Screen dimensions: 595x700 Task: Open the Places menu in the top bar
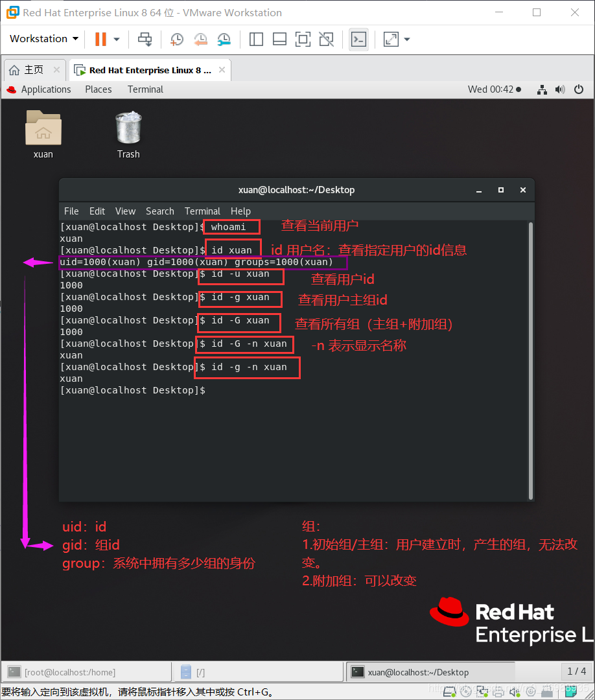tap(99, 89)
